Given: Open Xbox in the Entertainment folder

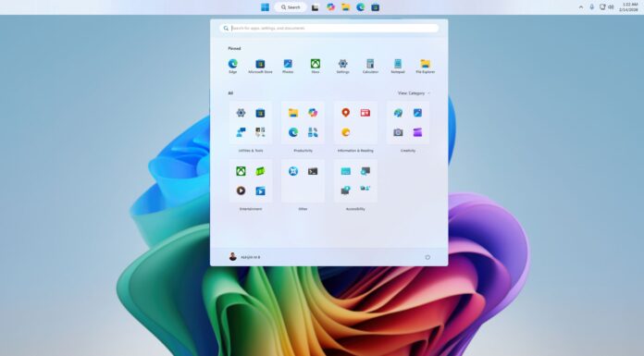Looking at the screenshot, I should [241, 171].
